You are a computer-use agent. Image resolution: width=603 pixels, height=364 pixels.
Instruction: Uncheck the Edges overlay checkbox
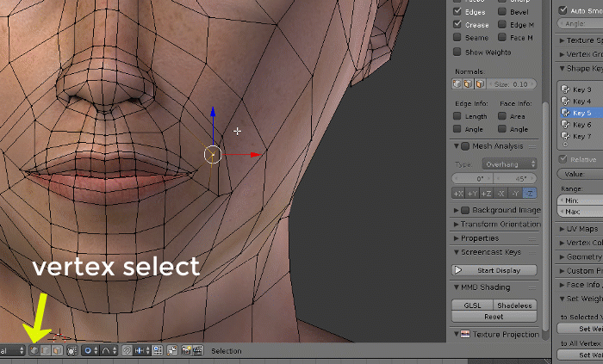[457, 11]
